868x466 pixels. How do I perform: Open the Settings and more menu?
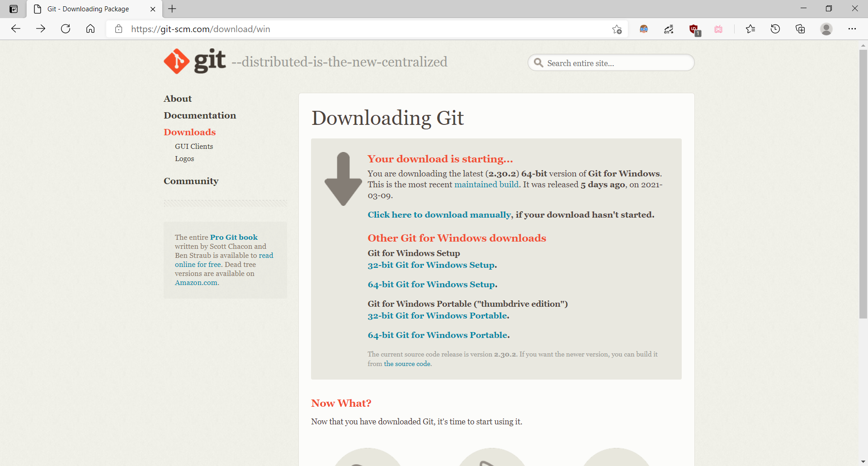tap(853, 29)
